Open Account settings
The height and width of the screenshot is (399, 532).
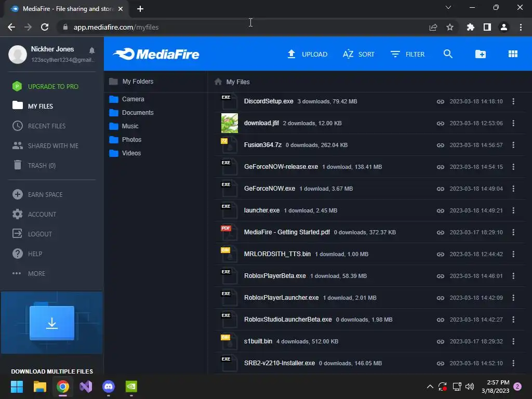[x=34, y=214]
